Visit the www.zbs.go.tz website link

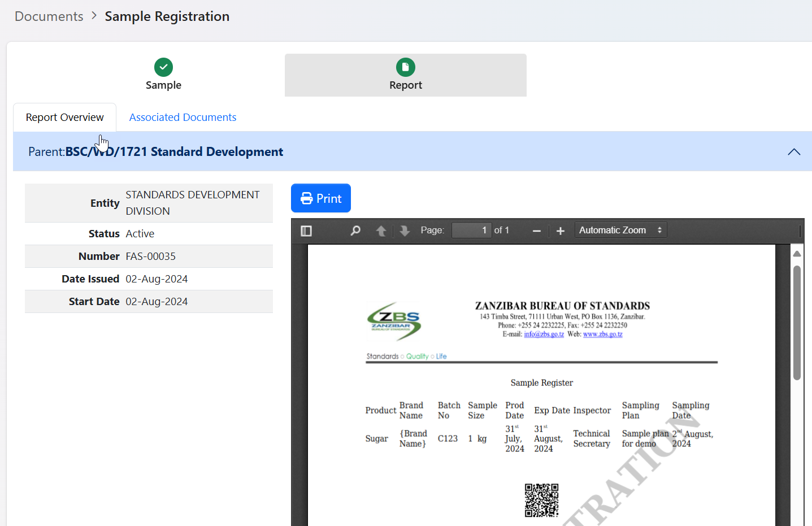pos(602,334)
